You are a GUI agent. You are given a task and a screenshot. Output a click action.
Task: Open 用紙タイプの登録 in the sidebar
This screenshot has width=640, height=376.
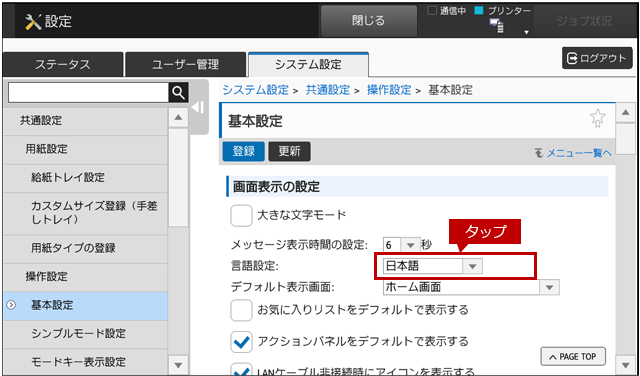[85, 248]
